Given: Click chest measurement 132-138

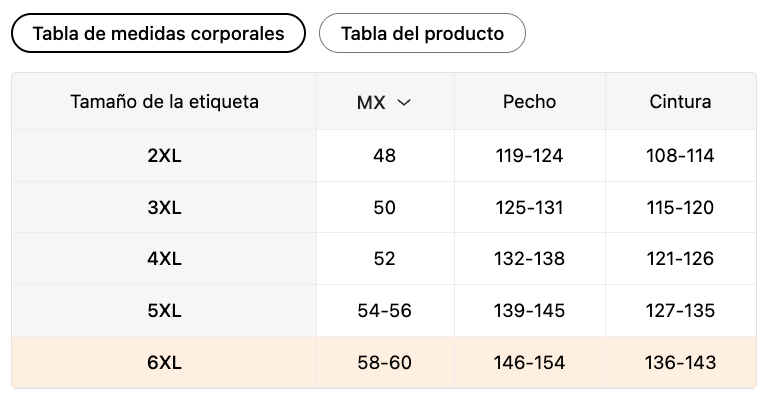Looking at the screenshot, I should pyautogui.click(x=529, y=259).
